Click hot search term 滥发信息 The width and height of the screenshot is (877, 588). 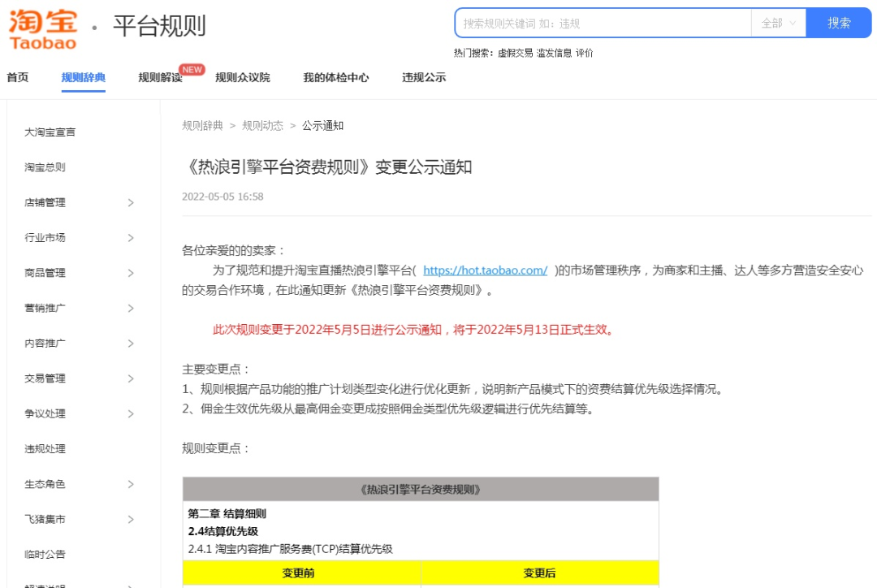tap(554, 53)
